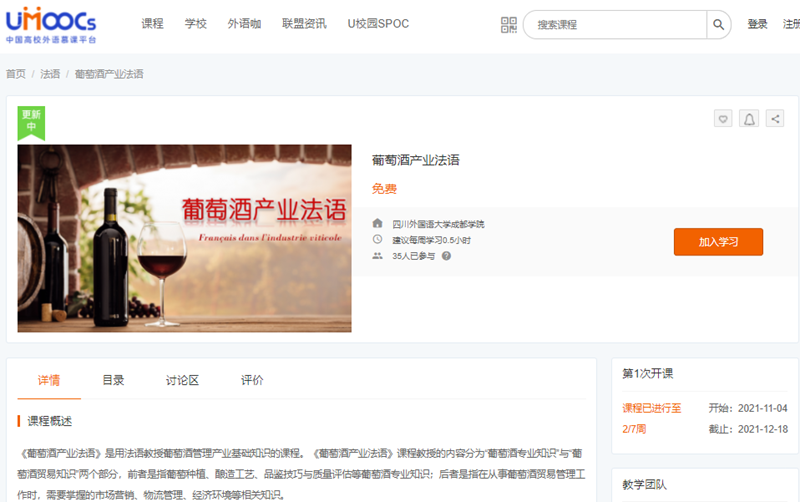Open the 学校 navigation menu
This screenshot has height=502, width=800.
(x=196, y=24)
